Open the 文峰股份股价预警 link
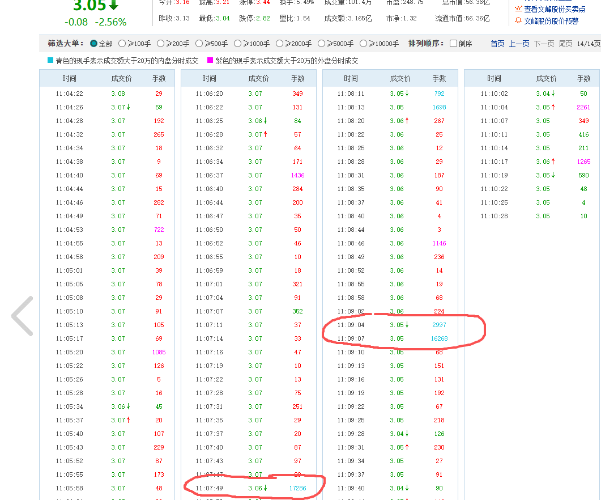Image resolution: width=601 pixels, height=500 pixels. (x=551, y=21)
